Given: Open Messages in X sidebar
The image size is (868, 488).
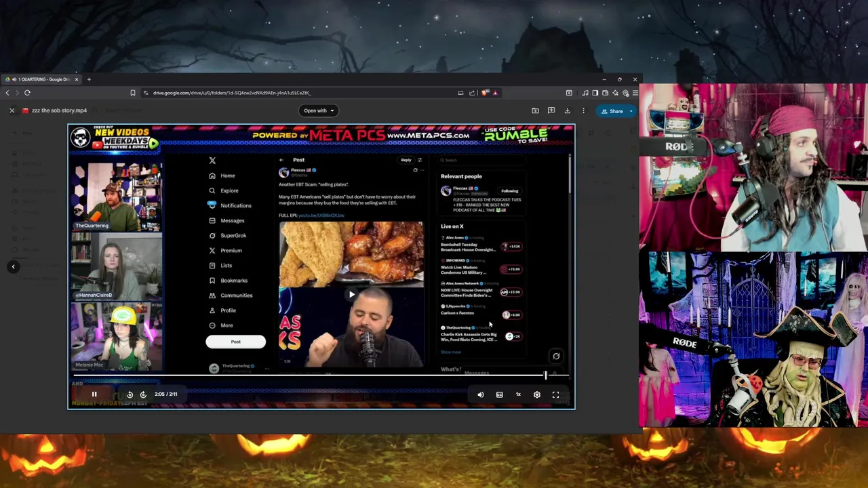Looking at the screenshot, I should (226, 220).
